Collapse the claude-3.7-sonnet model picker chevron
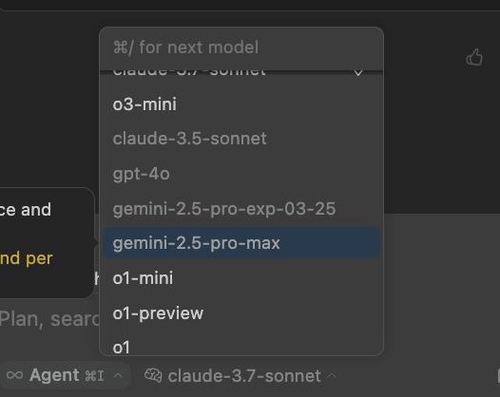The height and width of the screenshot is (397, 500). point(332,376)
